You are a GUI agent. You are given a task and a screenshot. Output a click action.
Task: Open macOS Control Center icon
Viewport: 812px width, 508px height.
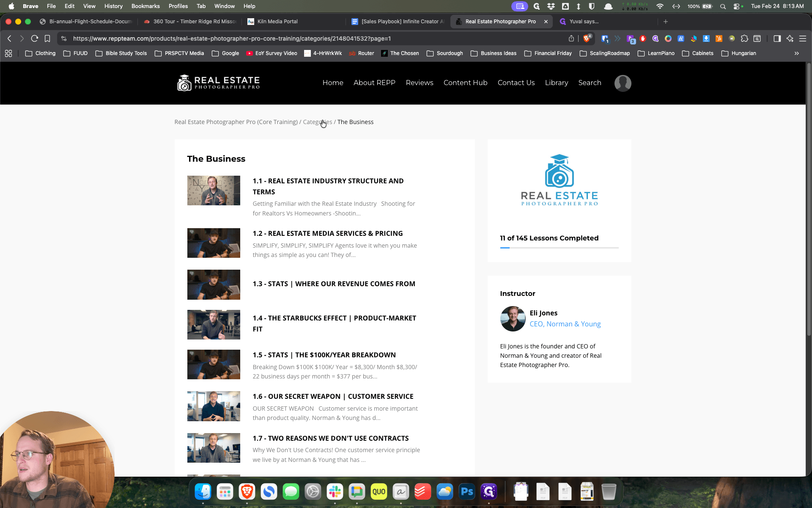[737, 6]
